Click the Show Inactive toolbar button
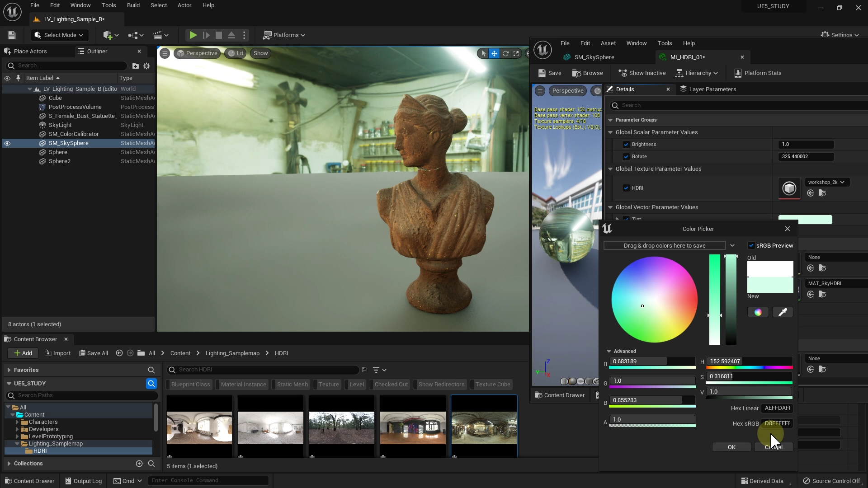Viewport: 868px width, 488px height. tap(642, 73)
